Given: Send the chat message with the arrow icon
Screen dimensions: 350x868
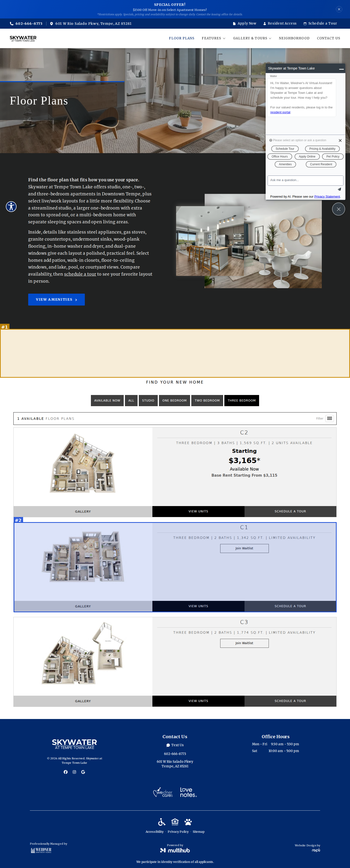Looking at the screenshot, I should pyautogui.click(x=339, y=189).
